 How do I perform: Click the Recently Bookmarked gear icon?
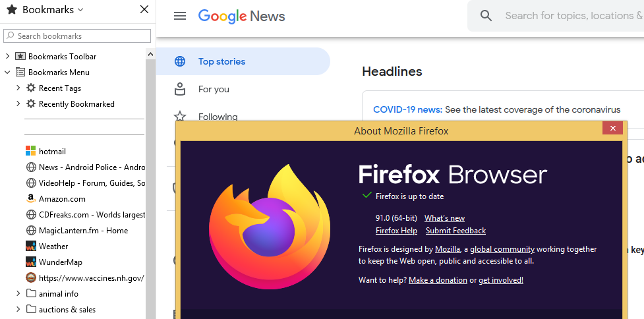(x=31, y=104)
